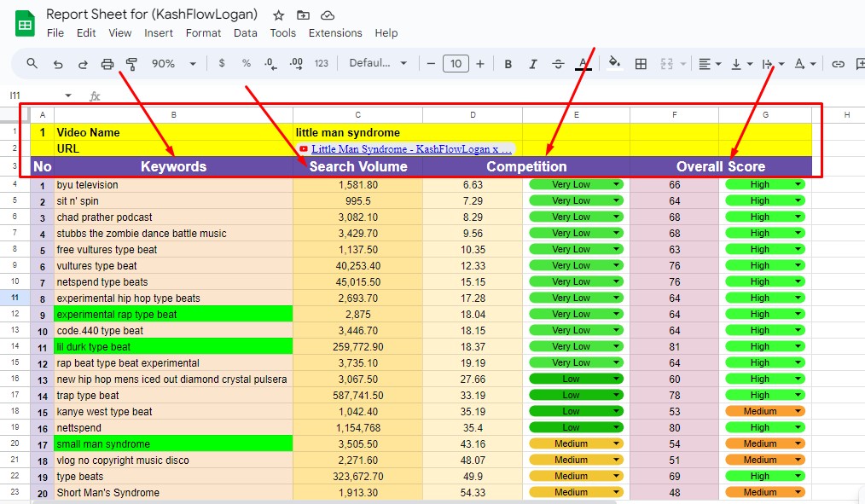The image size is (865, 504).
Task: Select the Keywords header cell
Action: (x=173, y=166)
